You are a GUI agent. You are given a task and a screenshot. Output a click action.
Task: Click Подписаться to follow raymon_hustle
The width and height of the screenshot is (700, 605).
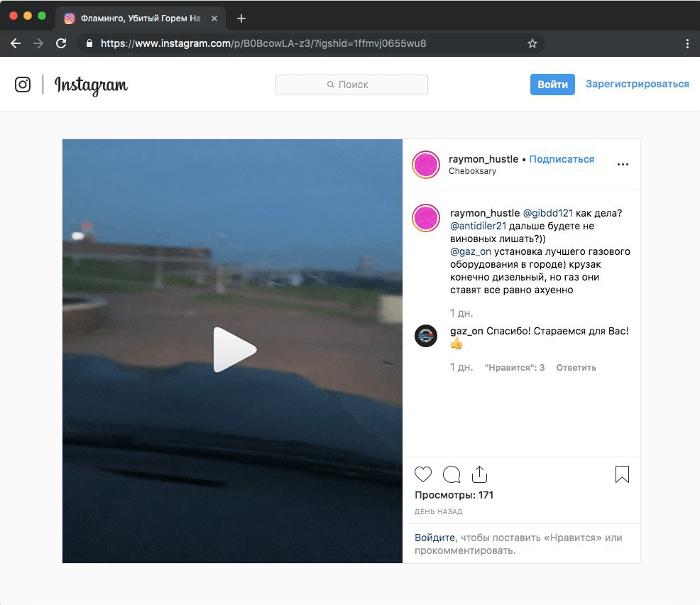(562, 159)
